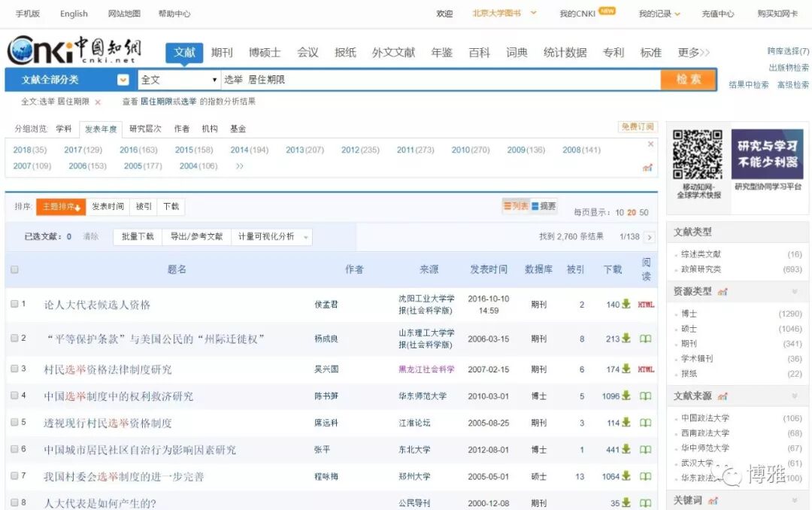812x510 pixels.
Task: Open the 全文 search field dropdown
Action: click(x=214, y=80)
